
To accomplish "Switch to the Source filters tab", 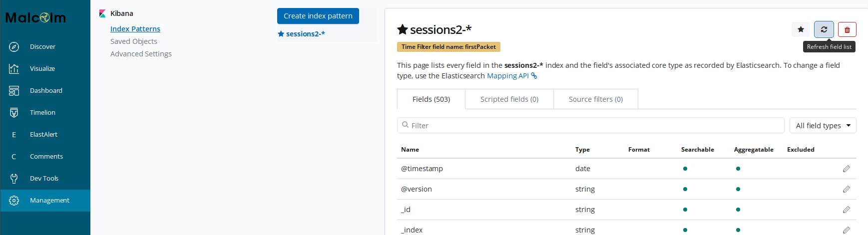I will (x=595, y=99).
